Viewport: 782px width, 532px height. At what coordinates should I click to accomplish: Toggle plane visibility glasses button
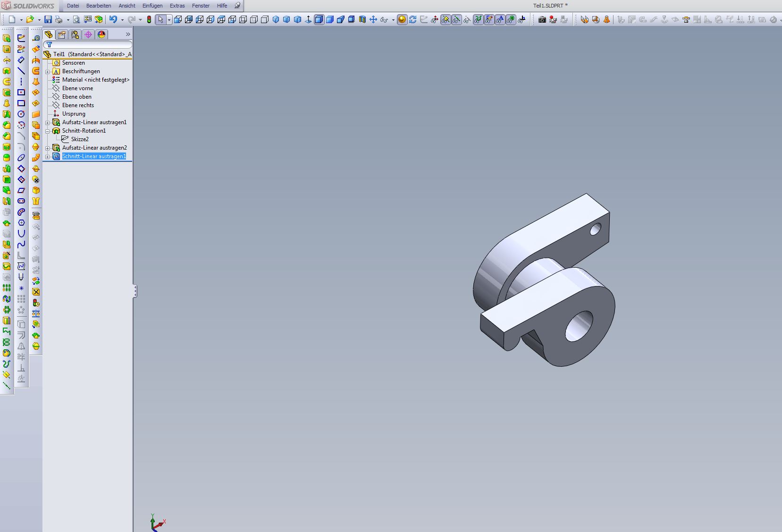click(446, 19)
